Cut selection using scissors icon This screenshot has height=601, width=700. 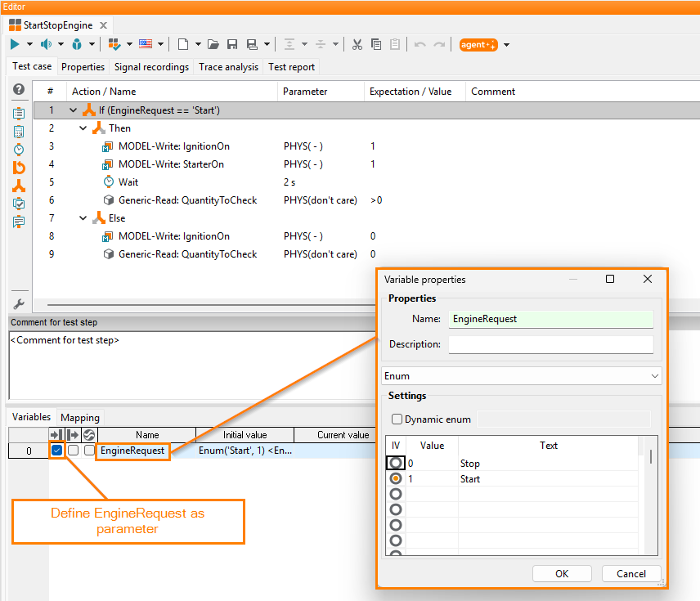click(357, 44)
